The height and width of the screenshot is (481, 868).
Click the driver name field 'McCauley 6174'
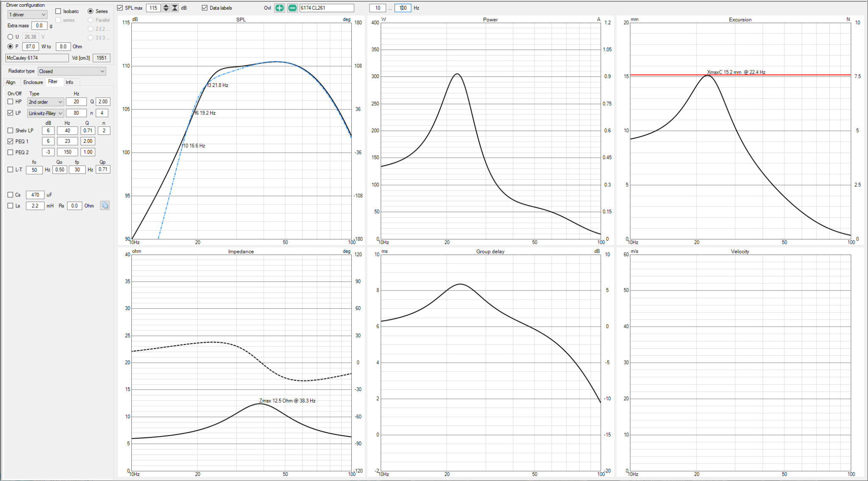point(37,58)
